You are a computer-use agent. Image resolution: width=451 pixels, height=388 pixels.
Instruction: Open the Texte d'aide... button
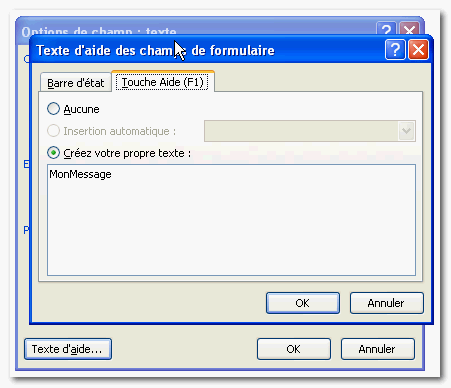pyautogui.click(x=68, y=349)
